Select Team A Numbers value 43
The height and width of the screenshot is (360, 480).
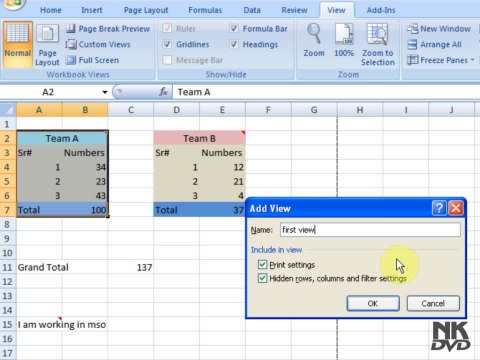pyautogui.click(x=85, y=196)
